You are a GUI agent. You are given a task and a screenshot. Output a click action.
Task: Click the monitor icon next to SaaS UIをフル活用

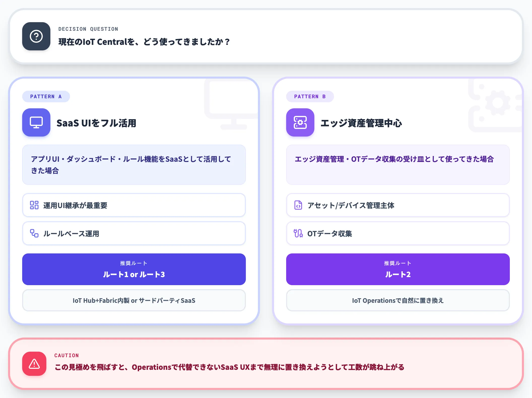[36, 122]
